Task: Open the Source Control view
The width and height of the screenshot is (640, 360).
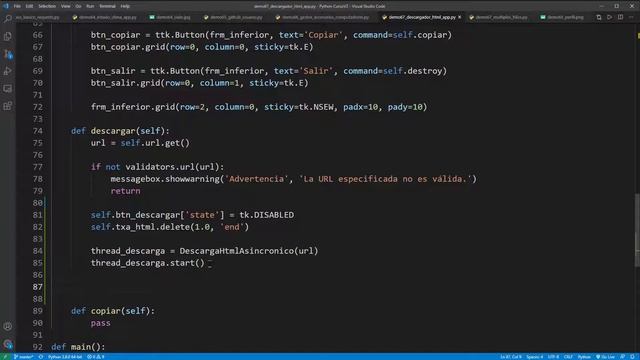Action: tap(8, 54)
